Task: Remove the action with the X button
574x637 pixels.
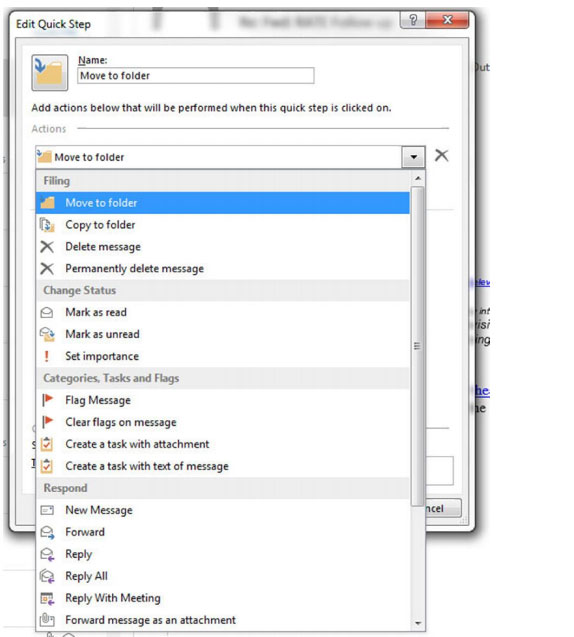Action: [442, 155]
